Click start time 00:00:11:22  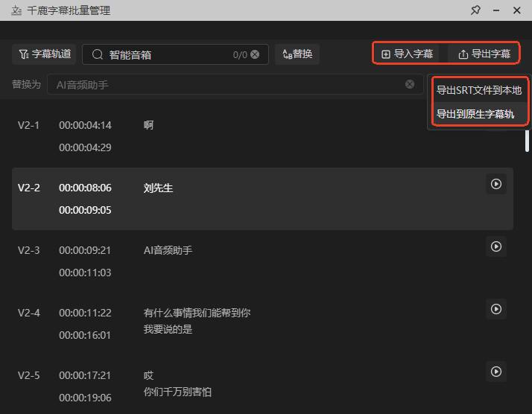click(85, 313)
